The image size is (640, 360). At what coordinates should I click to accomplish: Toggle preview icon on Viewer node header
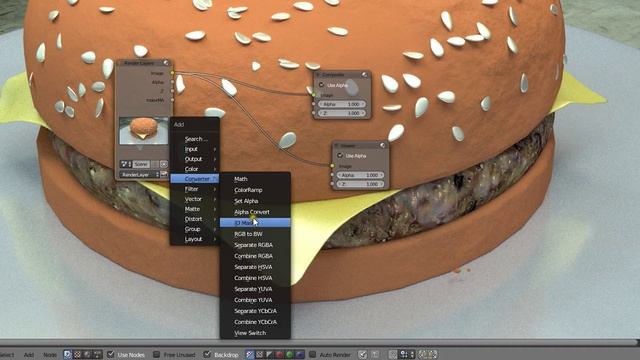[382, 145]
